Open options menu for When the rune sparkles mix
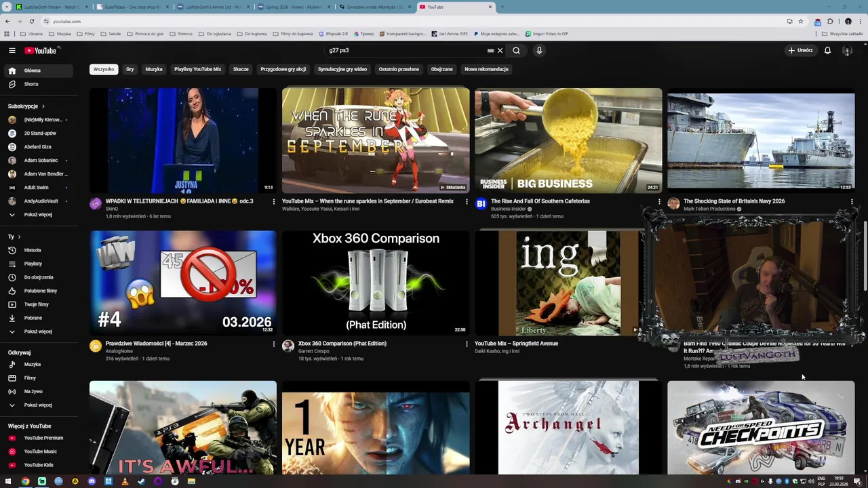This screenshot has width=868, height=488. click(x=467, y=201)
